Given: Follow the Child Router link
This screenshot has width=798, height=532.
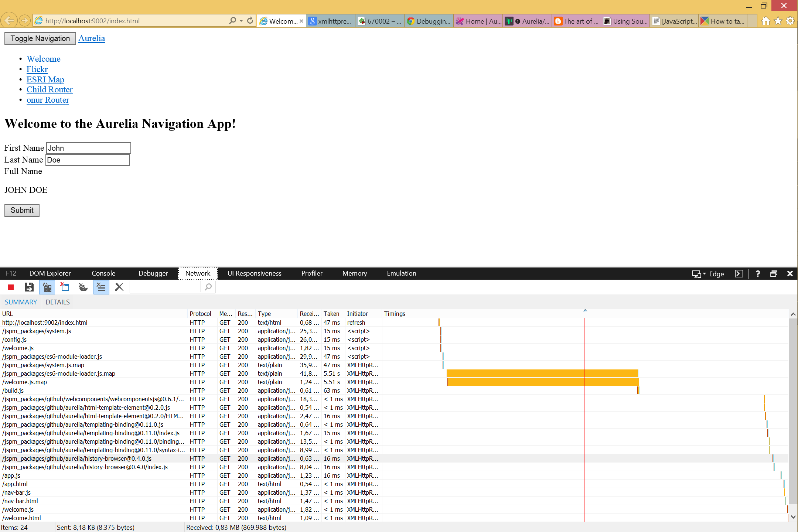Looking at the screenshot, I should pos(50,89).
